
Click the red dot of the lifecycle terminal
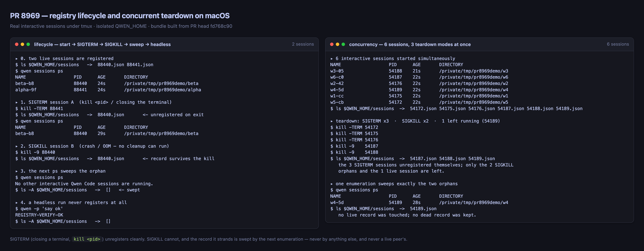[17, 44]
